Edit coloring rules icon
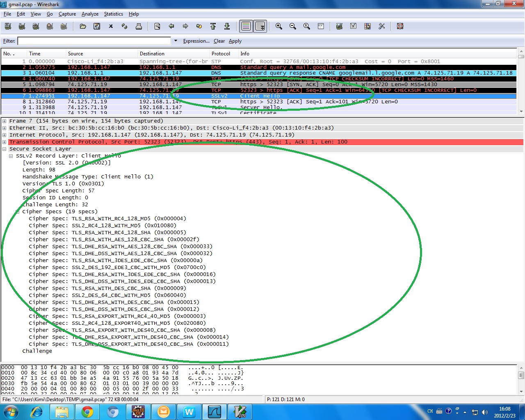Image resolution: width=525 pixels, height=420 pixels. (367, 26)
